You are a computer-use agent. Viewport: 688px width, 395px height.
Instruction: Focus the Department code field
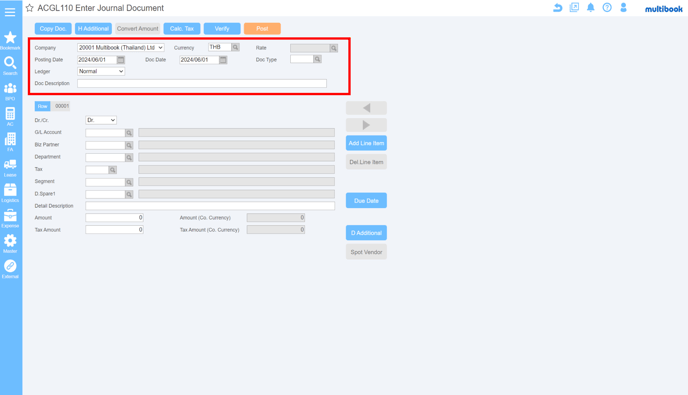tap(105, 157)
